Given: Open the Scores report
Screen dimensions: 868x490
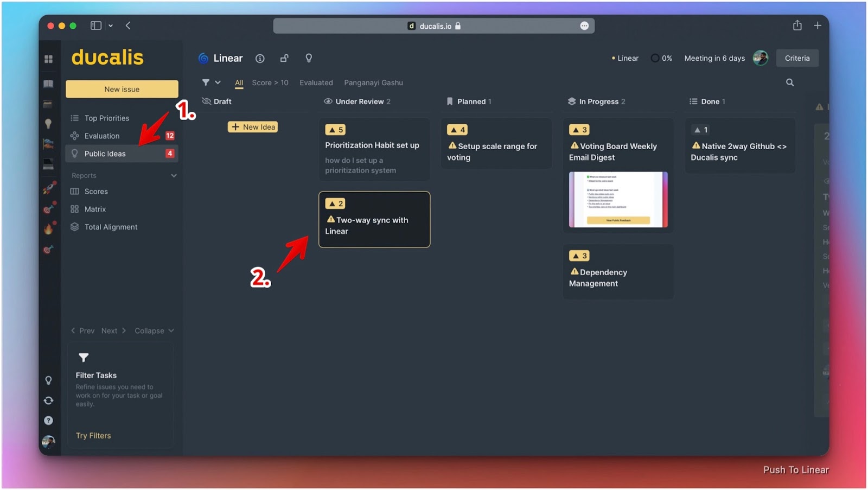Looking at the screenshot, I should pos(96,191).
